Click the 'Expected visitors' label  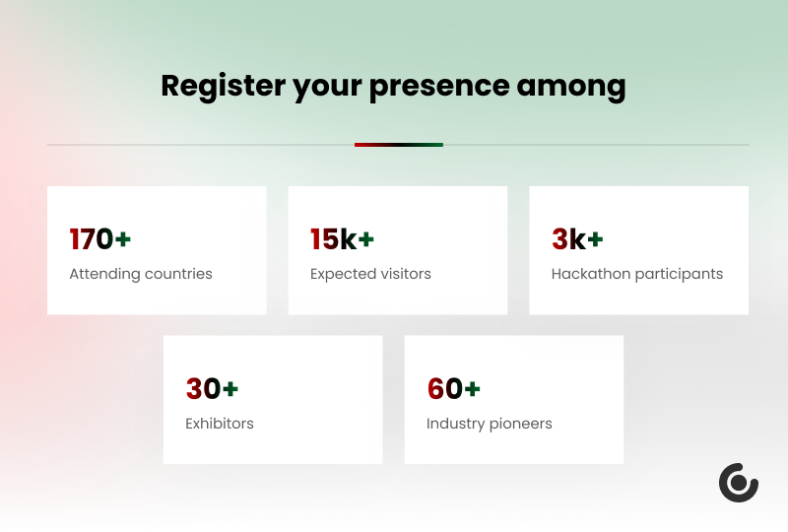(370, 274)
